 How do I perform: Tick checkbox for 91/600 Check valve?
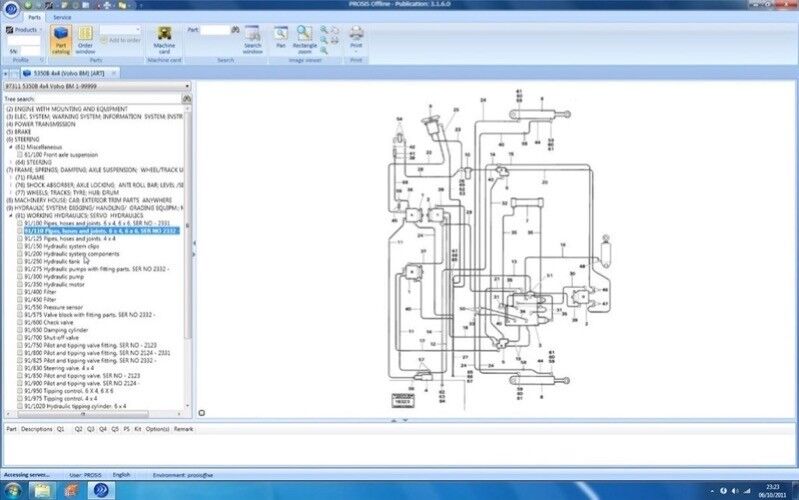(x=20, y=321)
